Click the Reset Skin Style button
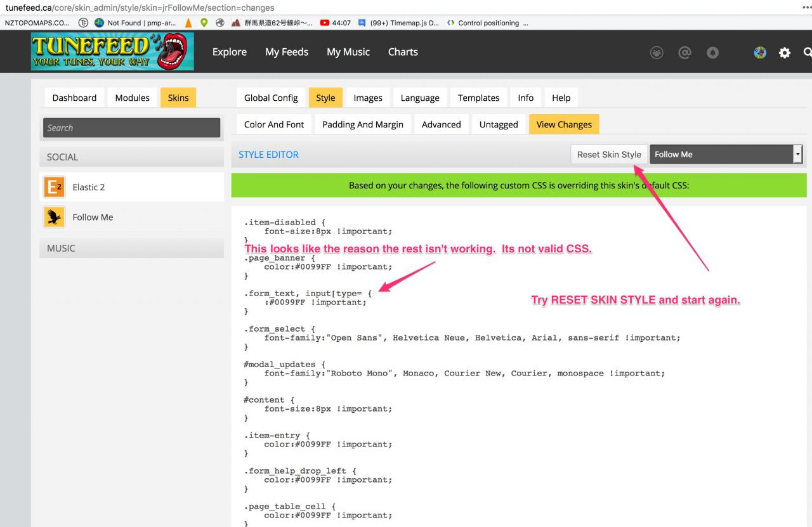The width and height of the screenshot is (812, 527). pos(609,154)
